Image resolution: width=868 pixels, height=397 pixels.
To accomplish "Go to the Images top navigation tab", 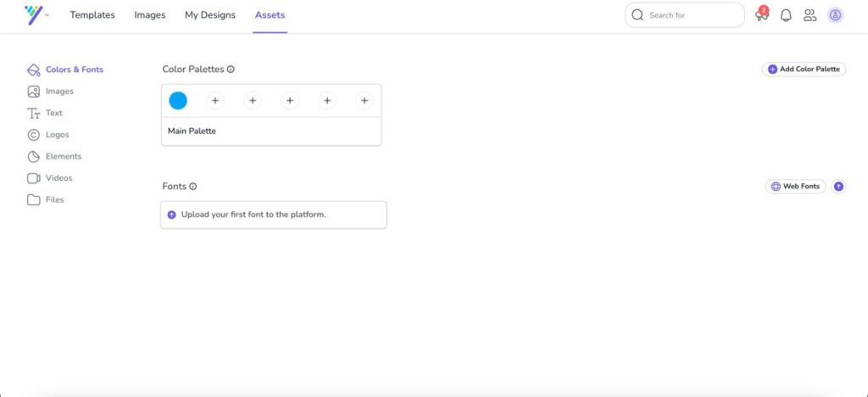I will 150,15.
